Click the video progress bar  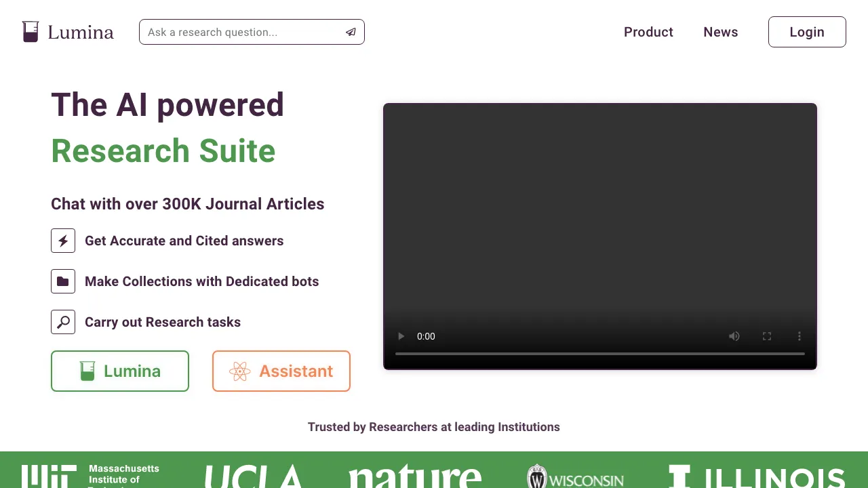point(600,354)
